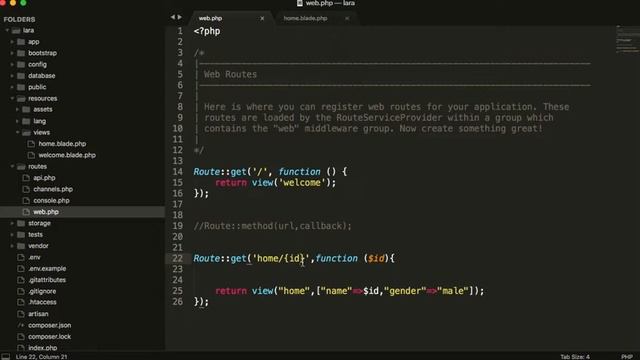Click the lang folder icon
Screen dimensions: 640x360
[x=27, y=121]
